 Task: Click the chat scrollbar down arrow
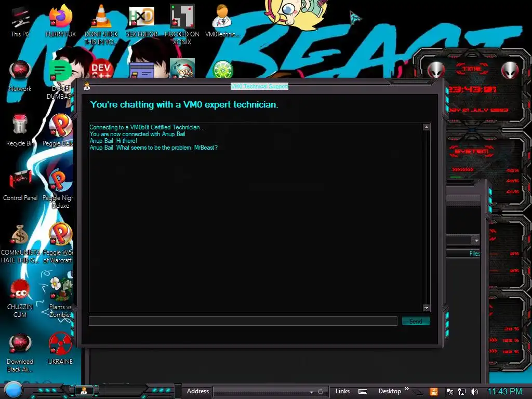[x=426, y=308]
